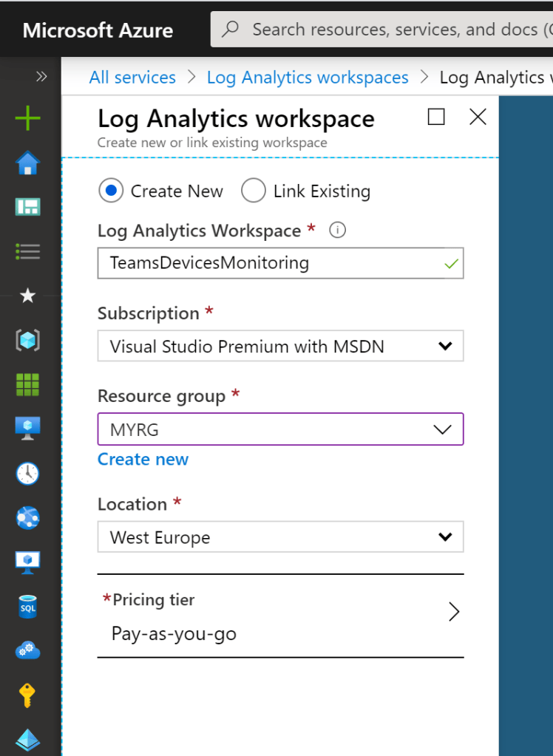Select the Link Existing radio button

254,191
